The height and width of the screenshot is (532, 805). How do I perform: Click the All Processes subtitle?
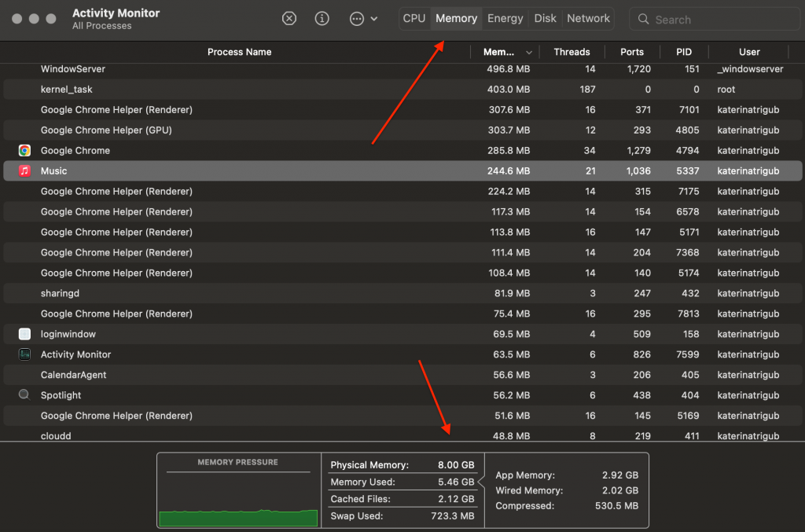pos(101,26)
